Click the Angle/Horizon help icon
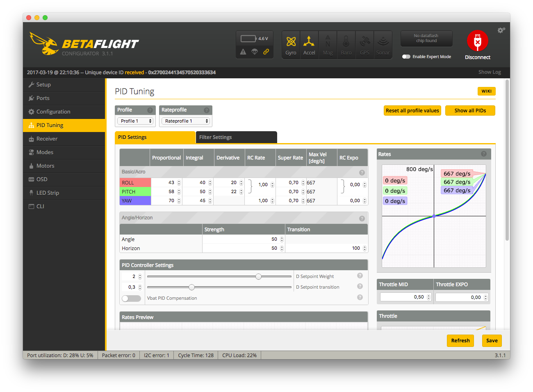Screen dimensions: 533x392 click(362, 219)
